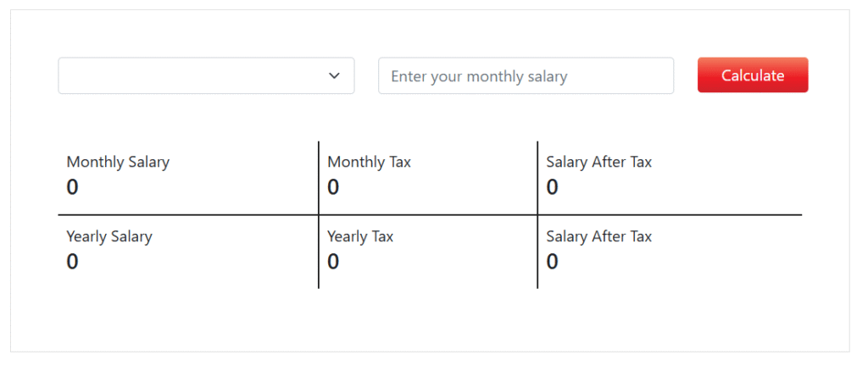Image resolution: width=868 pixels, height=371 pixels.
Task: Select the Monthly Tax value 0
Action: [333, 187]
